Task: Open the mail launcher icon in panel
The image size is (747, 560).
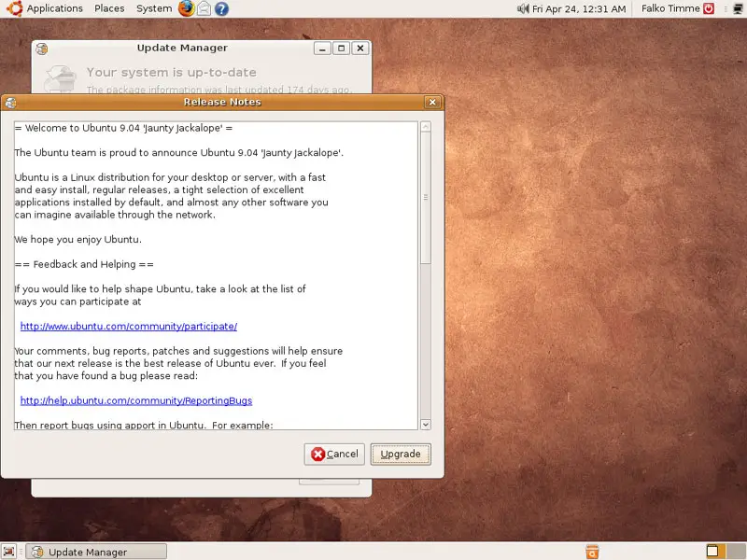Action: tap(204, 8)
